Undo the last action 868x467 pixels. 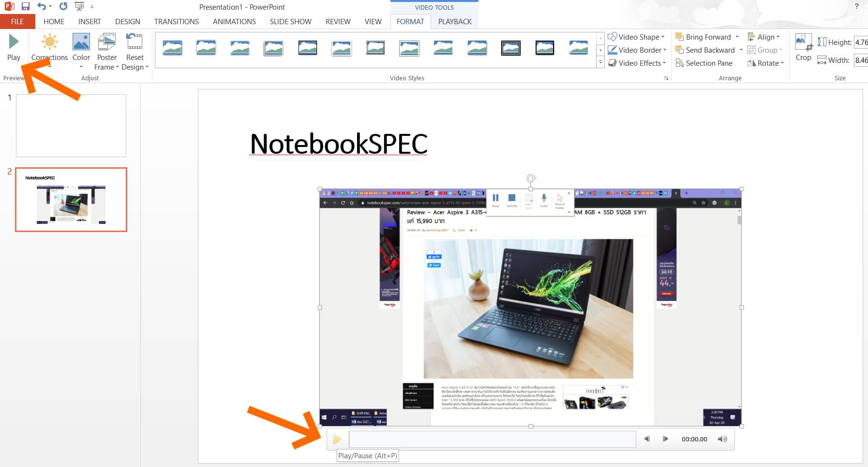coord(42,7)
